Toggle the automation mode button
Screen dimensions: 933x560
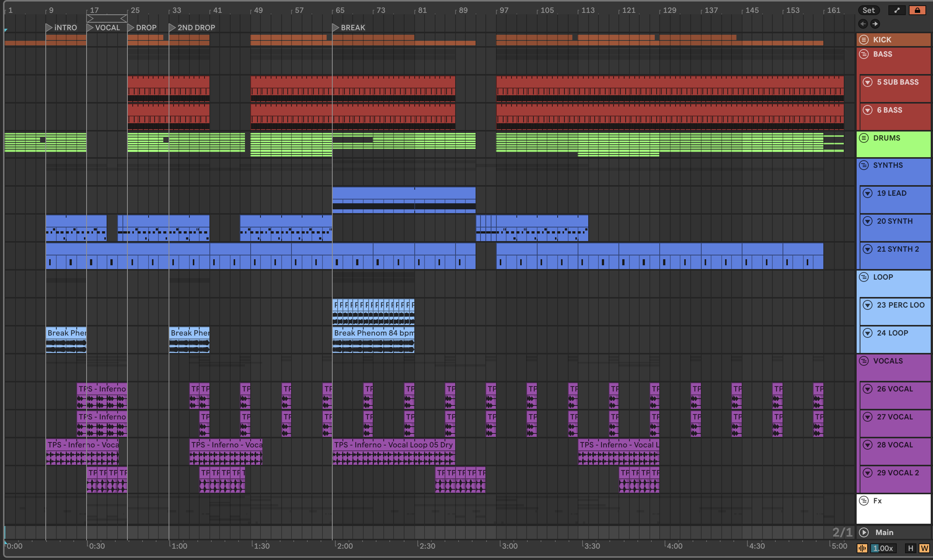[x=897, y=11]
